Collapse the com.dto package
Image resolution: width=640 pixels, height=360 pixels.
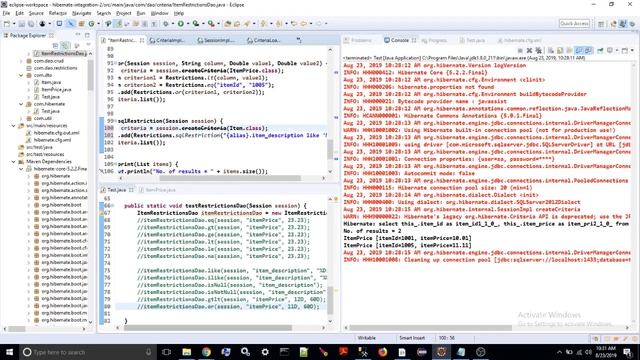[x=21, y=75]
